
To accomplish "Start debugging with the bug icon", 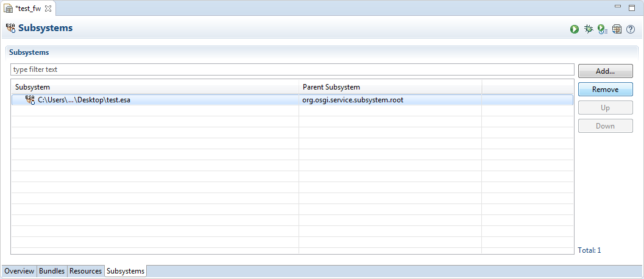I will (x=589, y=29).
